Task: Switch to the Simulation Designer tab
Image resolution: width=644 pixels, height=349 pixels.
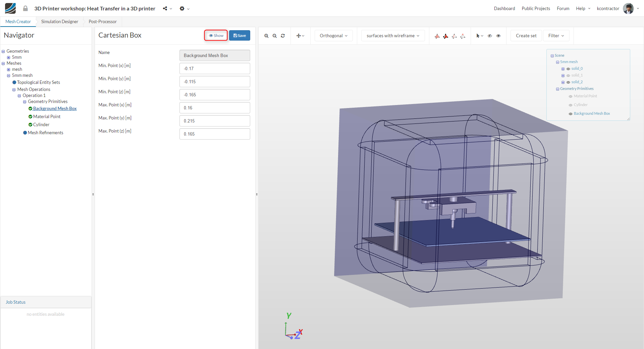Action: click(60, 22)
